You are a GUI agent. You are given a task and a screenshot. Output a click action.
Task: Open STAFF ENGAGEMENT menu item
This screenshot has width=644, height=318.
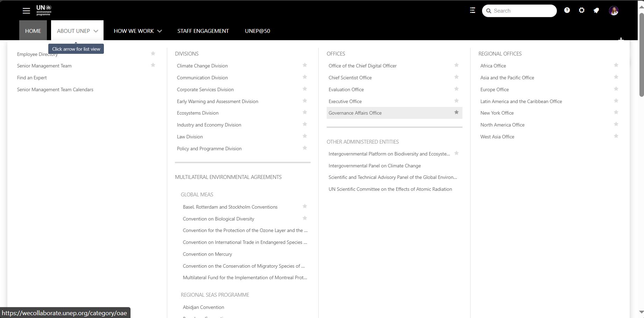[203, 31]
